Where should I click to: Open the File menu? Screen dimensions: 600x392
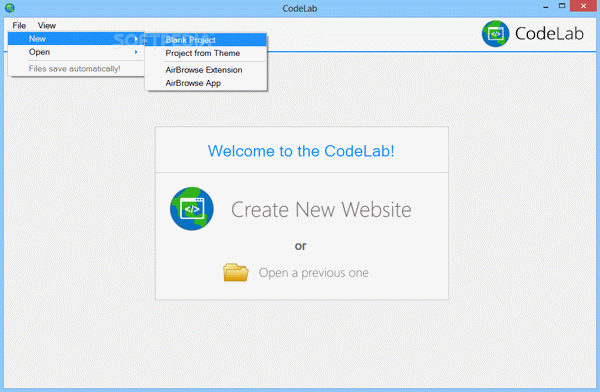[x=19, y=25]
